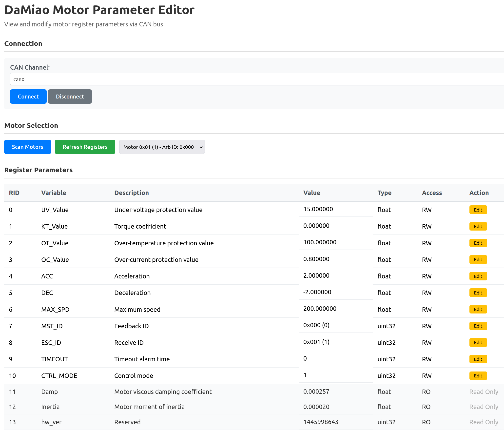Image resolution: width=504 pixels, height=430 pixels.
Task: Edit the MST_ID feedback ID
Action: (x=478, y=326)
